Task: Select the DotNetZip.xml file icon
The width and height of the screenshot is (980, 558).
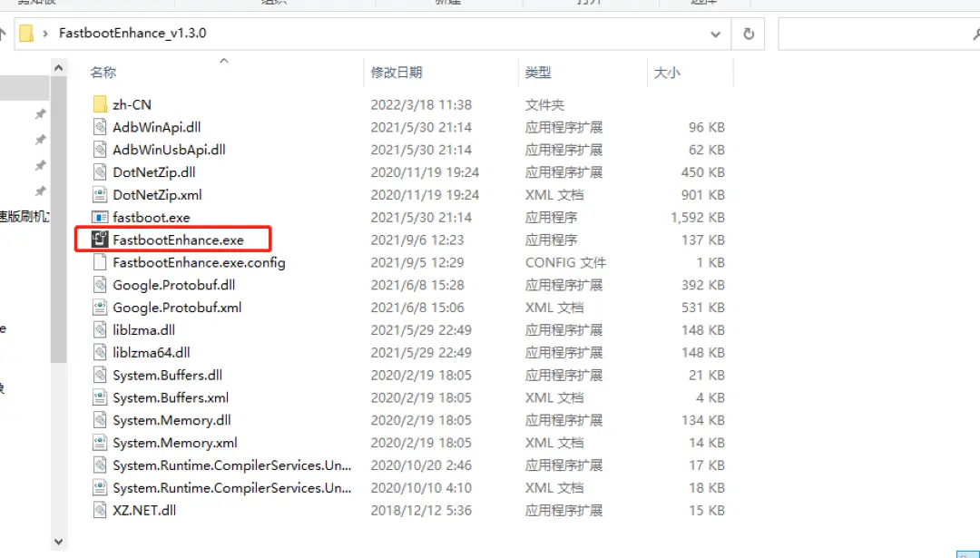Action: click(x=100, y=194)
